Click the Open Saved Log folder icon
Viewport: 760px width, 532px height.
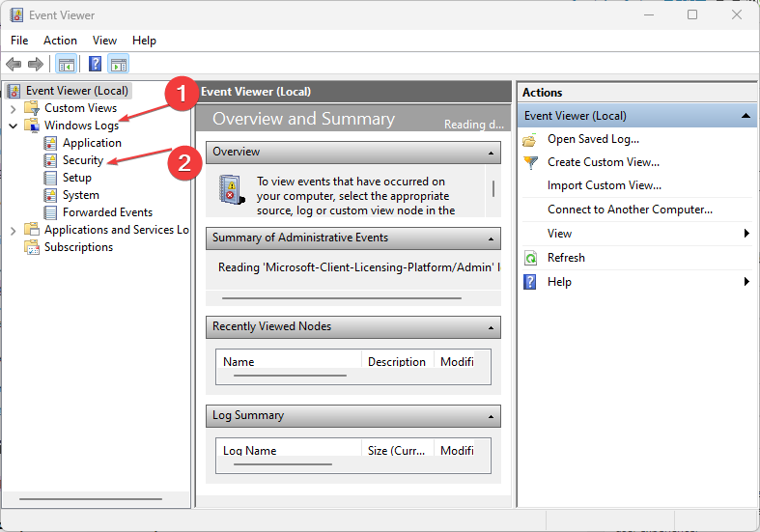530,140
